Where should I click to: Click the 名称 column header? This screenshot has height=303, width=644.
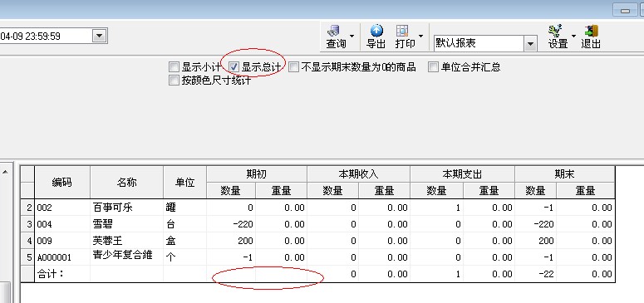tap(126, 183)
